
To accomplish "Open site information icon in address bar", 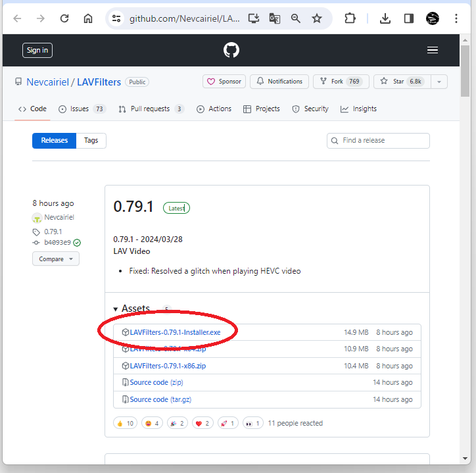I will pos(116,18).
